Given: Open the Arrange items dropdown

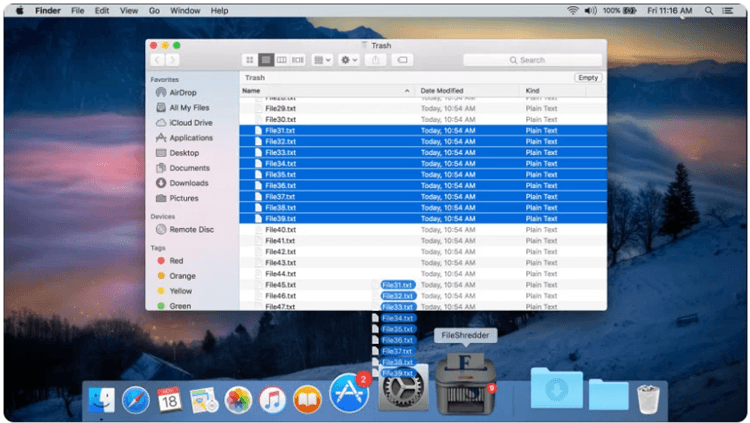Looking at the screenshot, I should click(322, 60).
